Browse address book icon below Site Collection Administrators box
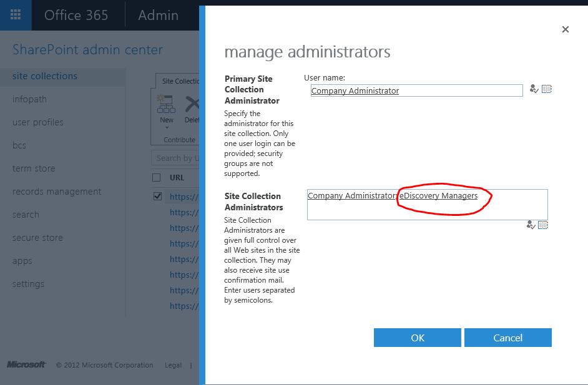Viewport: 588px width, 385px height. click(x=543, y=225)
